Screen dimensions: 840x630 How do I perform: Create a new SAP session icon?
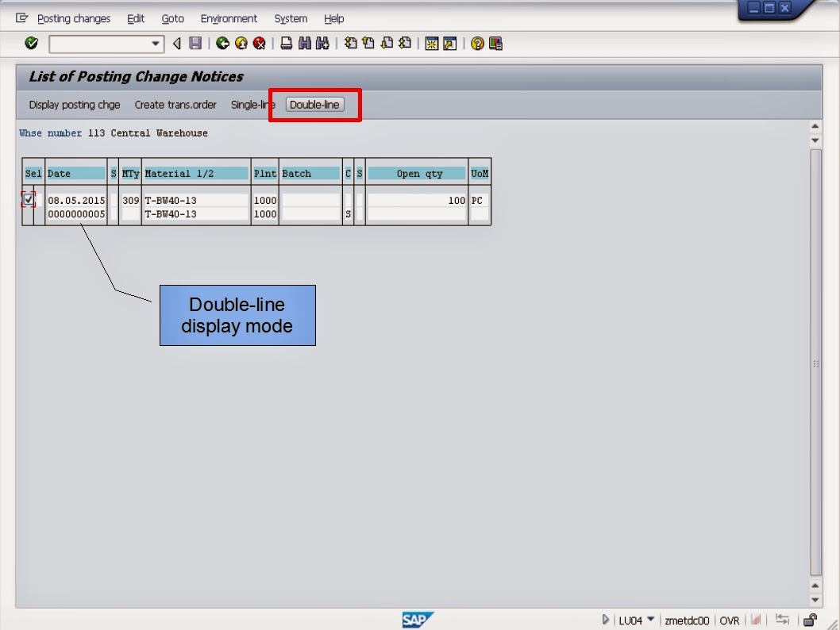point(430,44)
